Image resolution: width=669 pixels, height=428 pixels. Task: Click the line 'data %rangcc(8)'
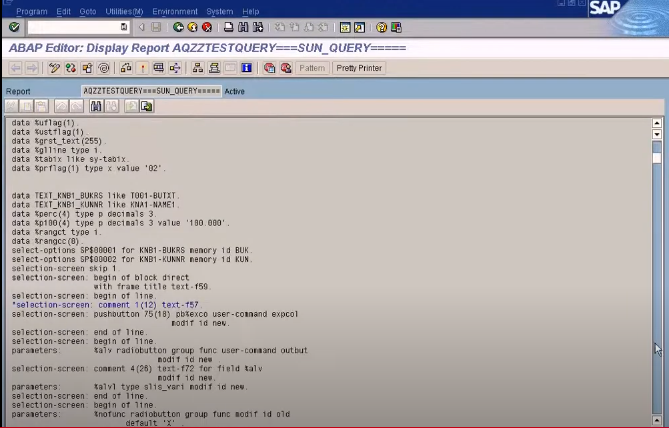(x=48, y=241)
